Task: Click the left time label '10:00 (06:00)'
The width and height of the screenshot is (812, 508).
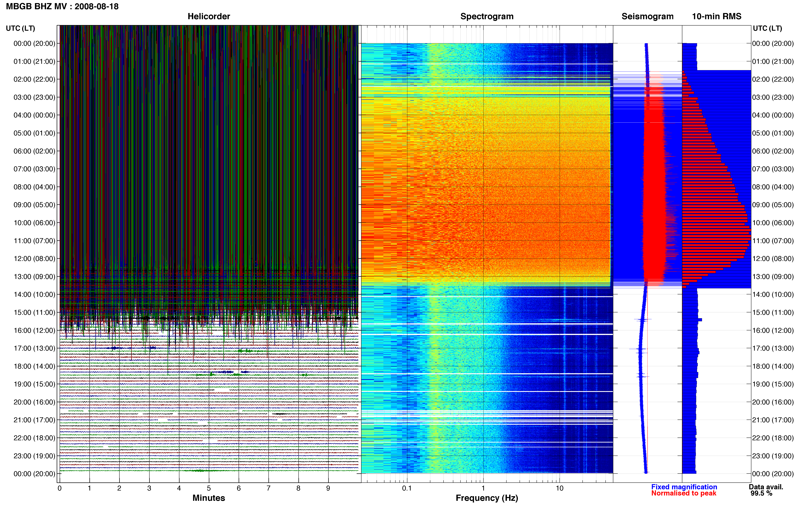Action: (x=34, y=223)
